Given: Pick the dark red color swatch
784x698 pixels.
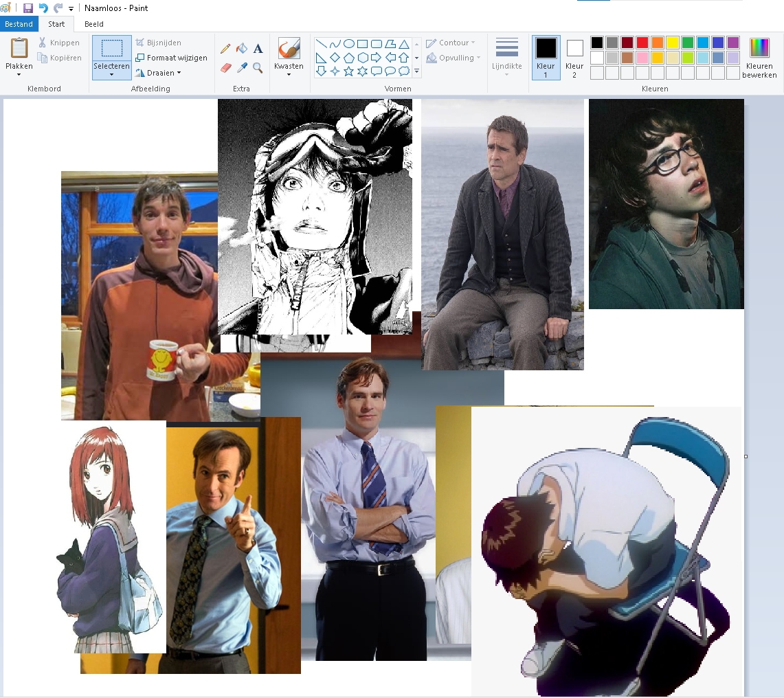Looking at the screenshot, I should (627, 43).
